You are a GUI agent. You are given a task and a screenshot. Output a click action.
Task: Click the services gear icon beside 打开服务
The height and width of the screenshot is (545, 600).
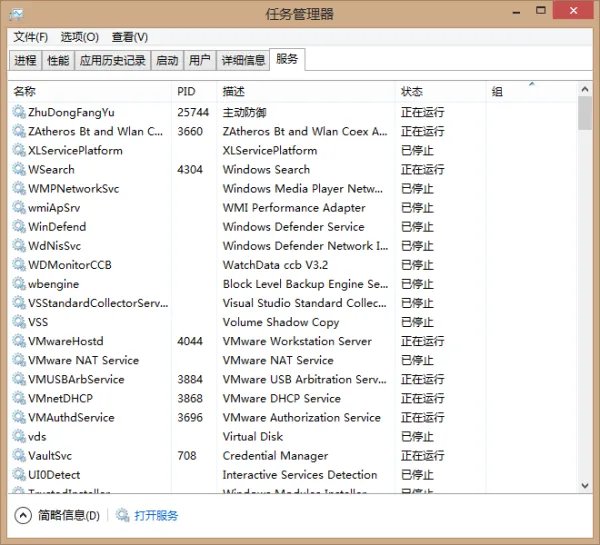pos(123,516)
